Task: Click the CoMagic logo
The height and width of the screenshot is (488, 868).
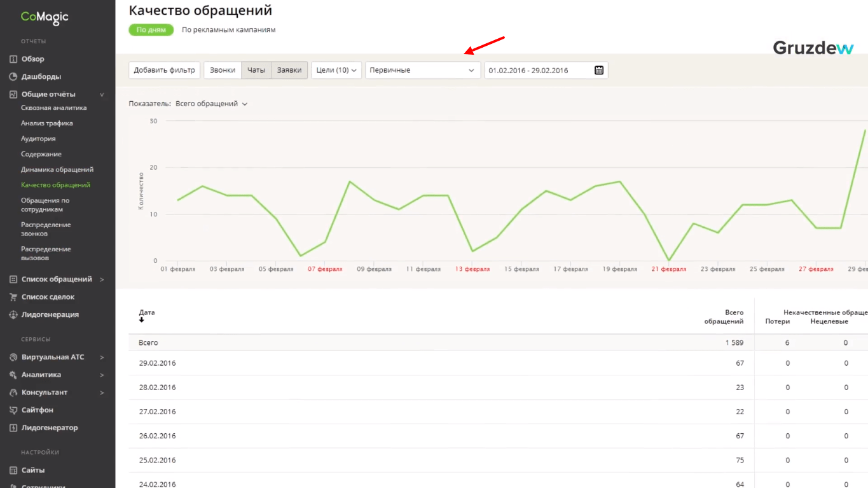Action: tap(45, 17)
